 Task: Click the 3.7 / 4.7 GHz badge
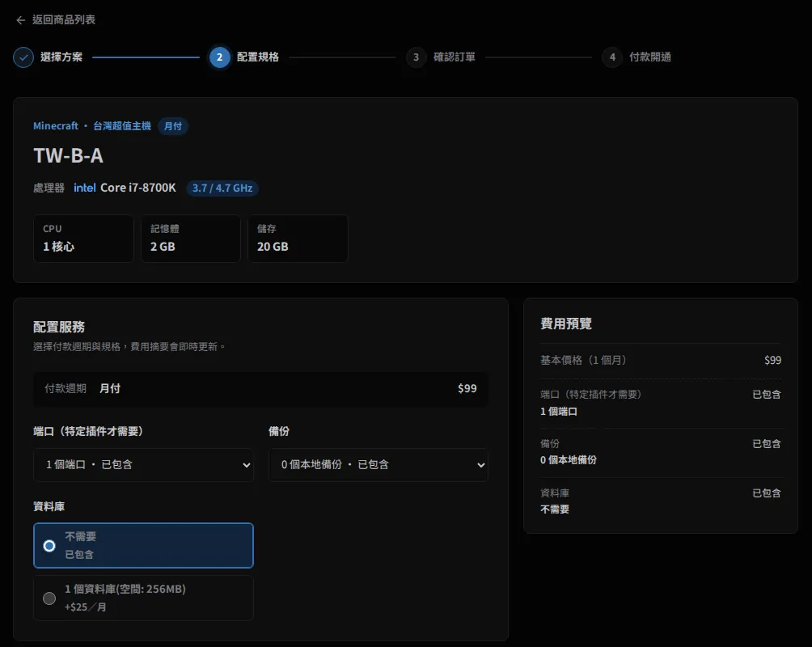[222, 188]
